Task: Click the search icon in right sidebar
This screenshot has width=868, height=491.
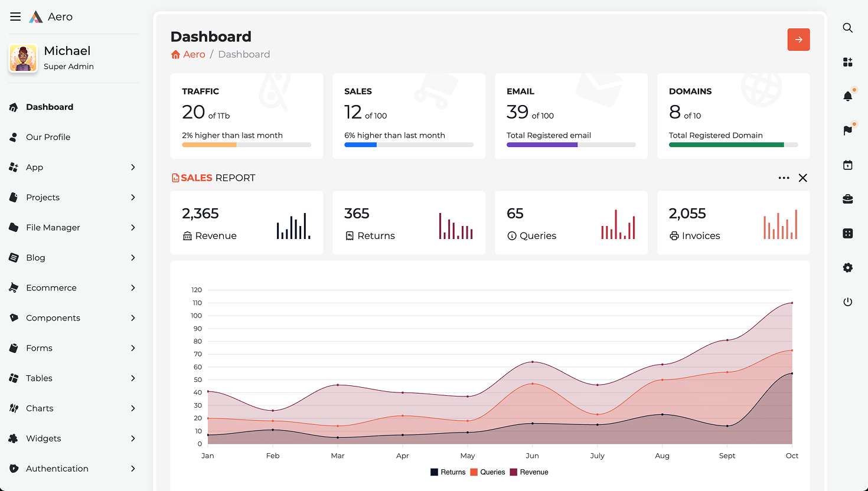Action: pos(847,28)
